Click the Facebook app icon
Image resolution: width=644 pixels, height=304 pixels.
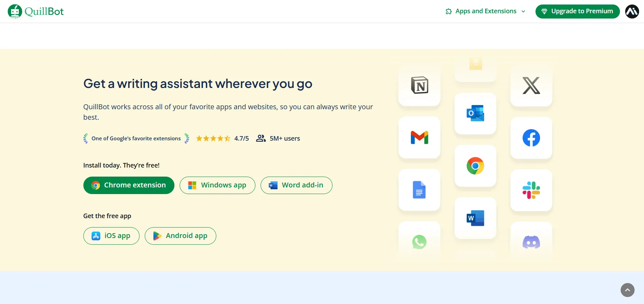(x=531, y=138)
